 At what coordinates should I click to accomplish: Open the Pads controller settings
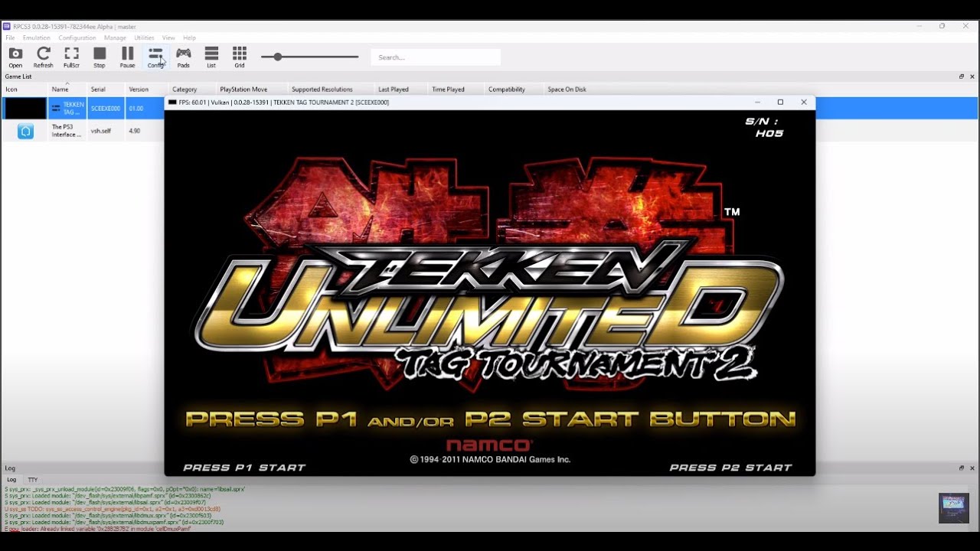click(184, 57)
